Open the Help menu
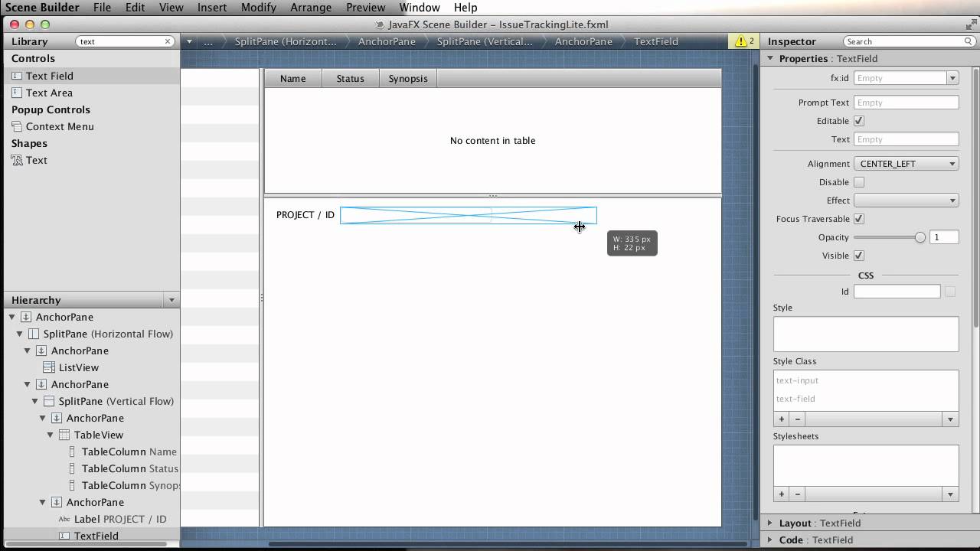Screen dimensions: 980x551 tap(465, 7)
